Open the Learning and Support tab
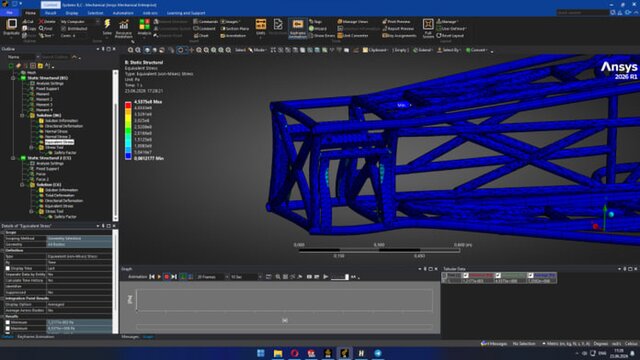The image size is (640, 360). [x=186, y=13]
